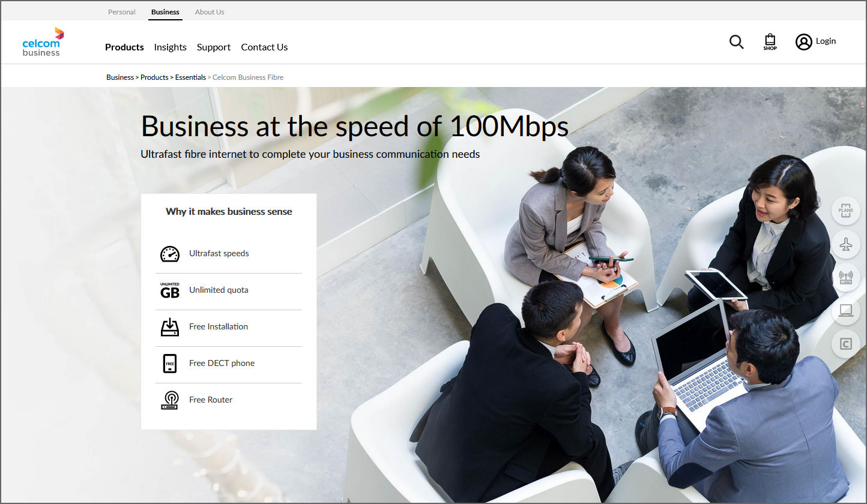Image resolution: width=867 pixels, height=504 pixels.
Task: Select the PLANS floating icon
Action: click(x=846, y=211)
